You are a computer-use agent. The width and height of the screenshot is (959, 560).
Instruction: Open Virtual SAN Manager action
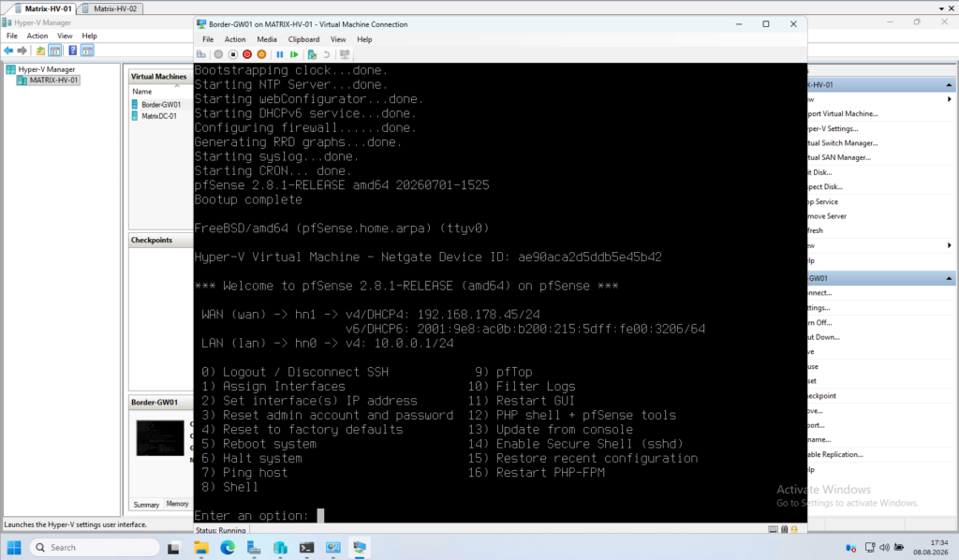[839, 157]
